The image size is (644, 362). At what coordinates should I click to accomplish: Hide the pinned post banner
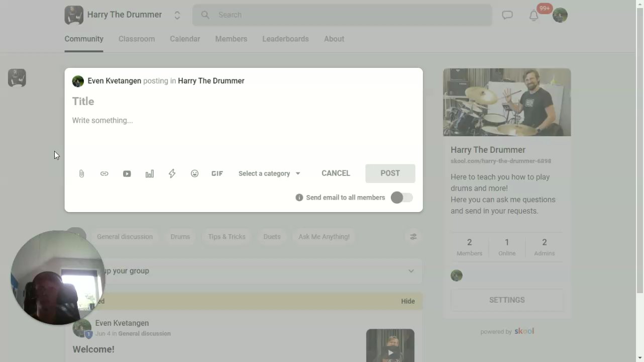point(408,301)
